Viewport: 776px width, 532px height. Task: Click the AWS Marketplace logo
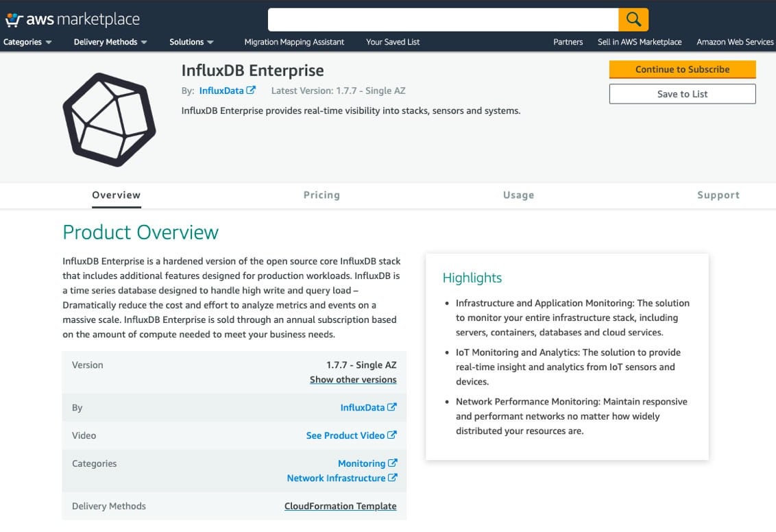tap(72, 19)
